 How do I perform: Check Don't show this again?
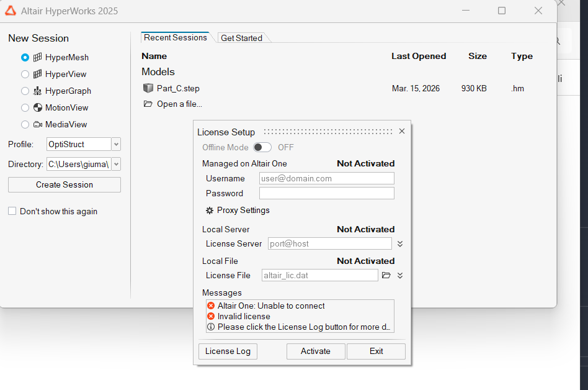coord(12,211)
